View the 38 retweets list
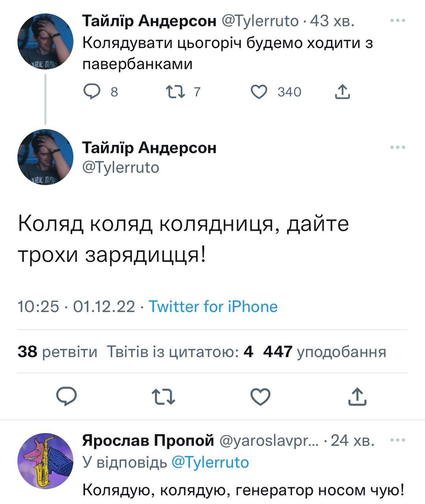 [57, 351]
